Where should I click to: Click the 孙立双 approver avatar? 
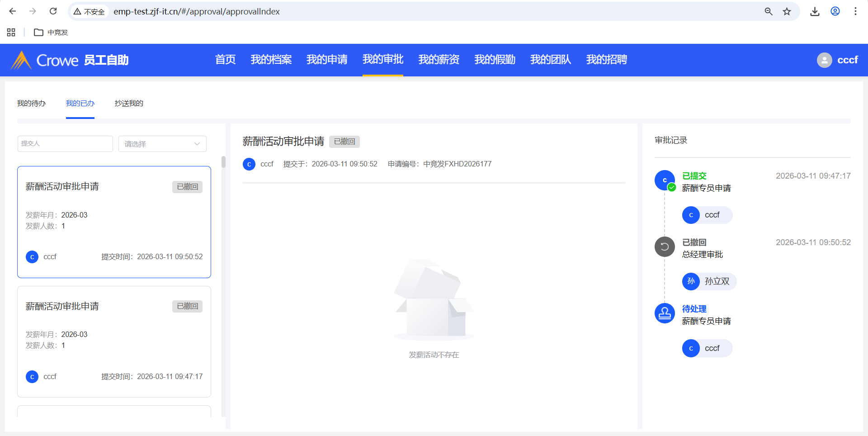(691, 281)
